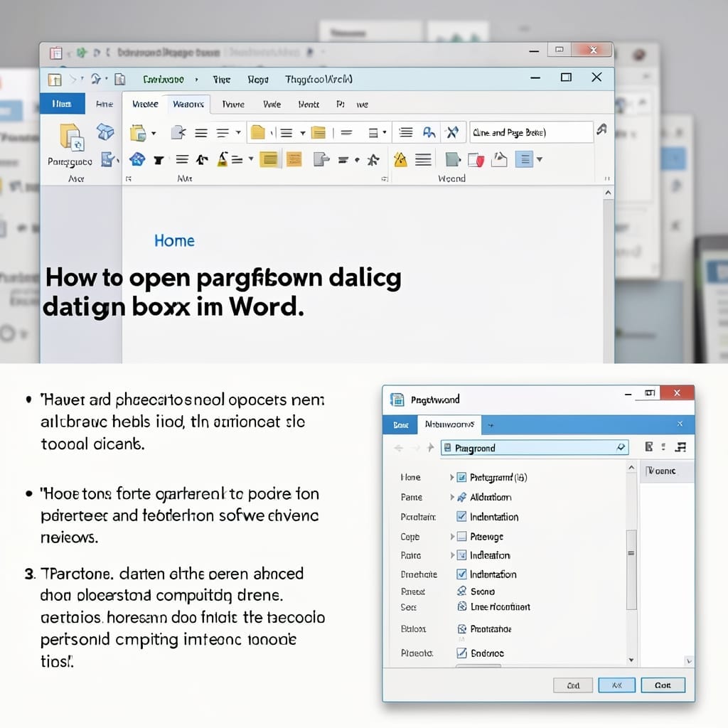Click the black funnel-shaped icon in ribbon
This screenshot has width=728, height=728.
tap(159, 160)
